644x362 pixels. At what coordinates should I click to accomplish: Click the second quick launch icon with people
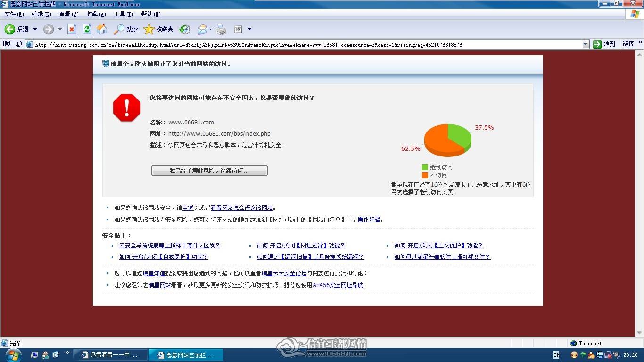click(x=45, y=354)
